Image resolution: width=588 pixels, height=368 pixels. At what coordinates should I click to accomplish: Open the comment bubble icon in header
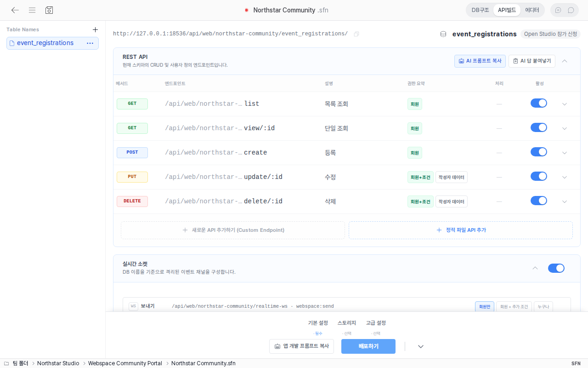(x=558, y=10)
